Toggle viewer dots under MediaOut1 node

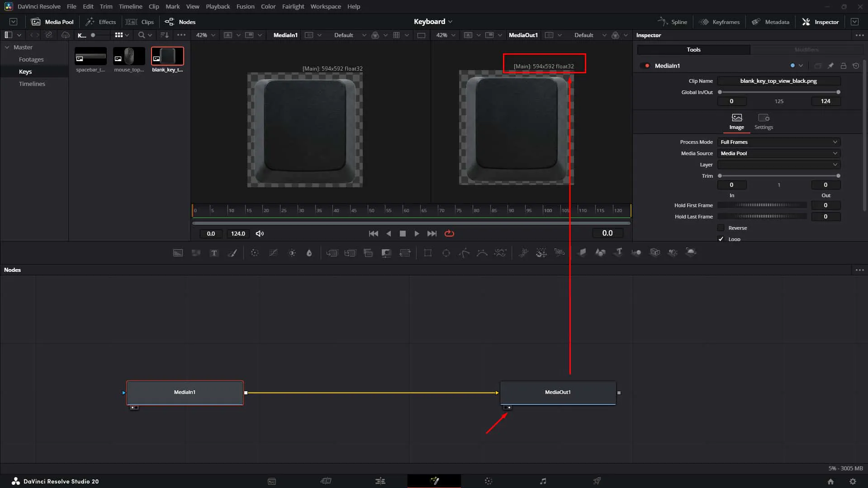tap(508, 407)
